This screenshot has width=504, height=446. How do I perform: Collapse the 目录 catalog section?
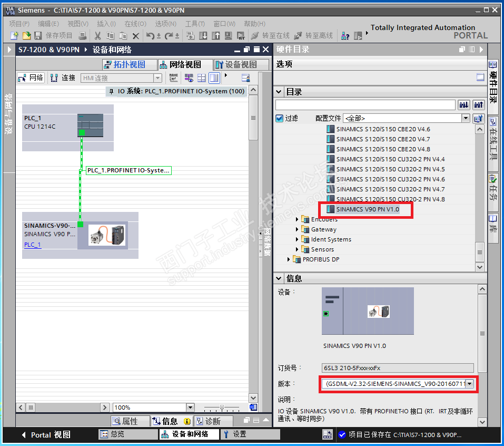coord(279,92)
